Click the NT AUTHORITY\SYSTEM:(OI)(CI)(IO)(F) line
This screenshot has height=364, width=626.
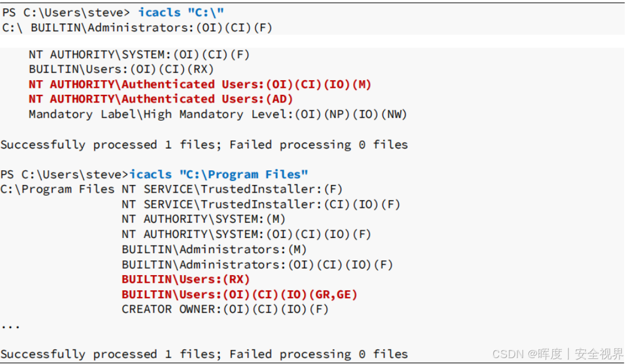coord(246,234)
